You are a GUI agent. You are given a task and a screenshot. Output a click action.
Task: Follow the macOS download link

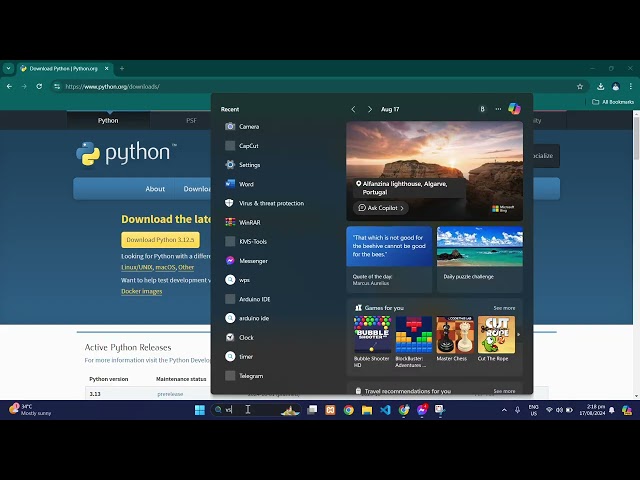(165, 267)
